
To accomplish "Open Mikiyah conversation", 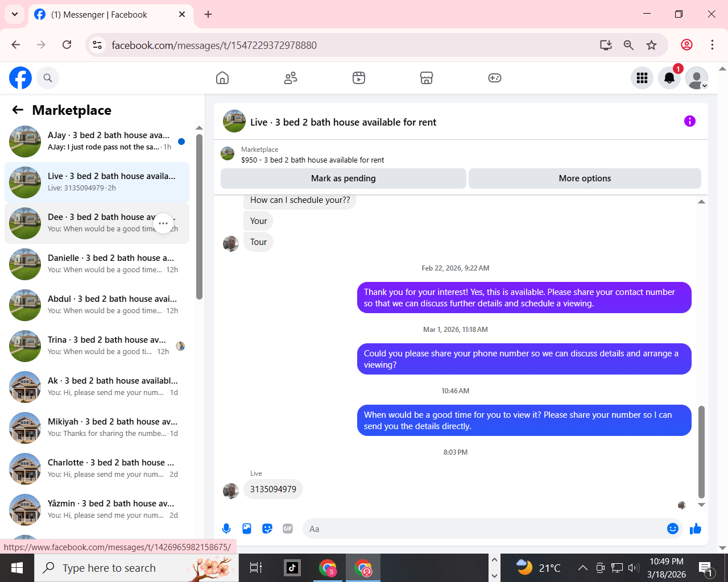I will pyautogui.click(x=97, y=428).
